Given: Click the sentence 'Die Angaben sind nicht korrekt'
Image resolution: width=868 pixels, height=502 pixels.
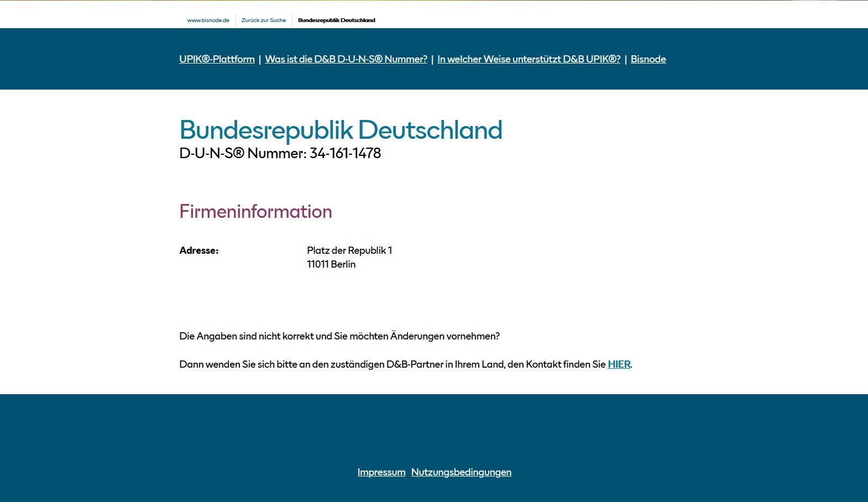Looking at the screenshot, I should coord(339,336).
